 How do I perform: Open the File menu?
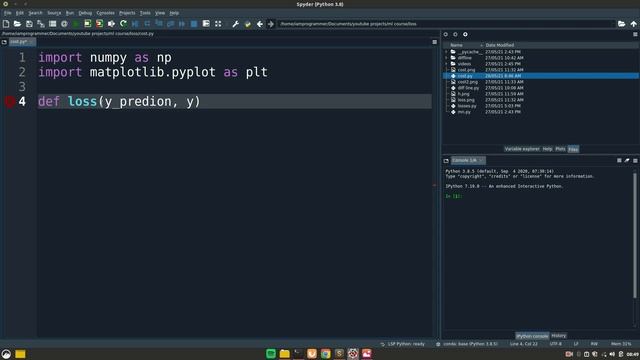tap(8, 13)
